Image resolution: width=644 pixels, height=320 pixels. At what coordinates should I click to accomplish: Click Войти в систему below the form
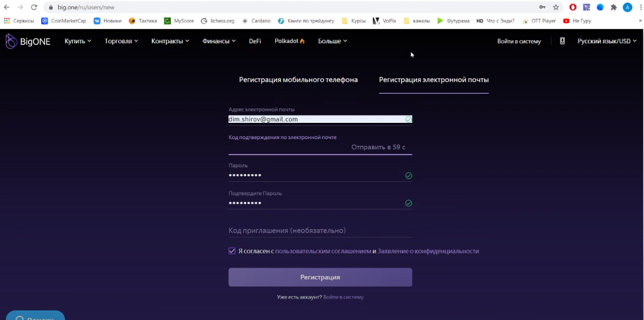(343, 297)
